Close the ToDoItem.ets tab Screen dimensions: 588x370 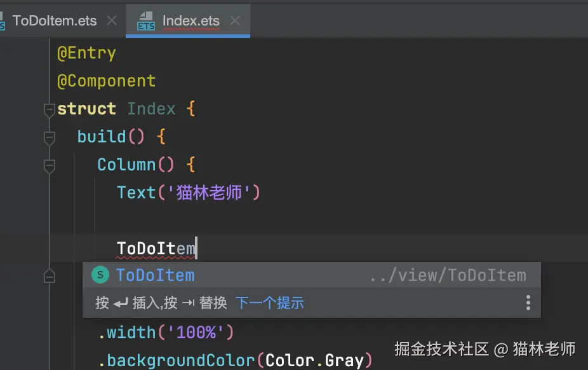pos(112,20)
